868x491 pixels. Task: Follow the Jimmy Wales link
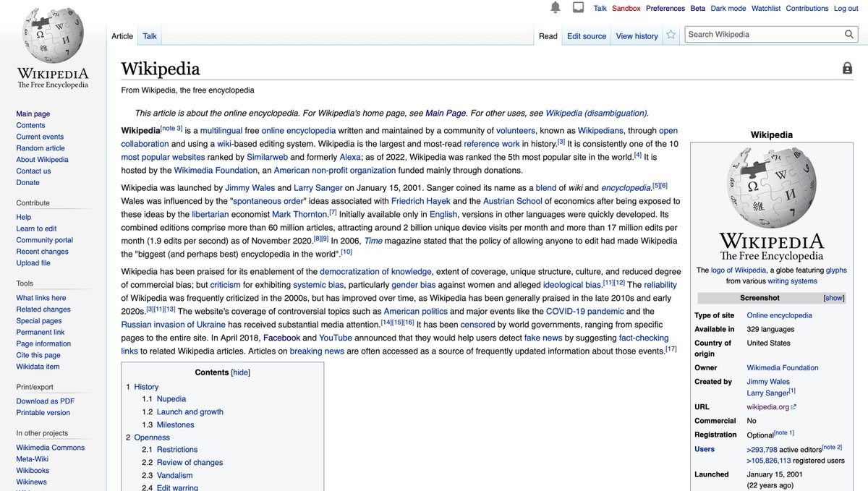tap(250, 187)
